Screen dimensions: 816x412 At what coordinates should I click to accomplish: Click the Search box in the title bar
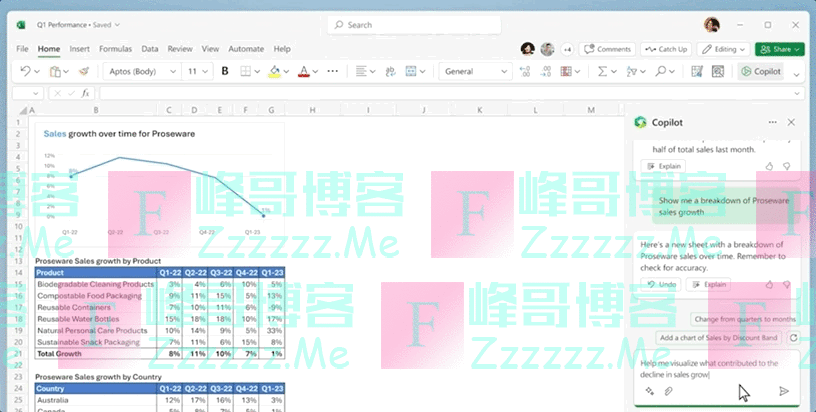(414, 25)
